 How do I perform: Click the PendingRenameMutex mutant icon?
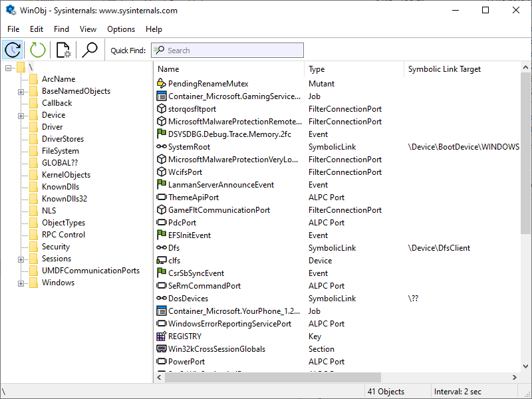pyautogui.click(x=161, y=84)
